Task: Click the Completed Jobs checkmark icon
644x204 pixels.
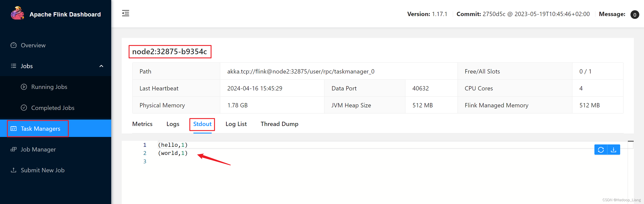Action: tap(24, 108)
